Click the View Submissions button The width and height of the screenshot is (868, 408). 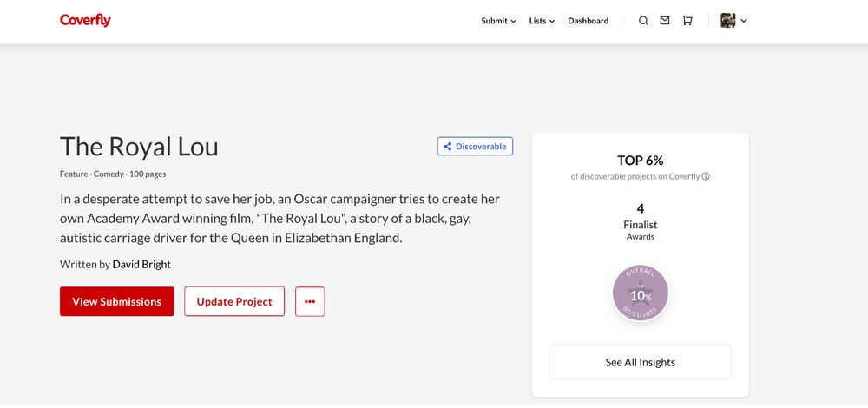point(117,302)
